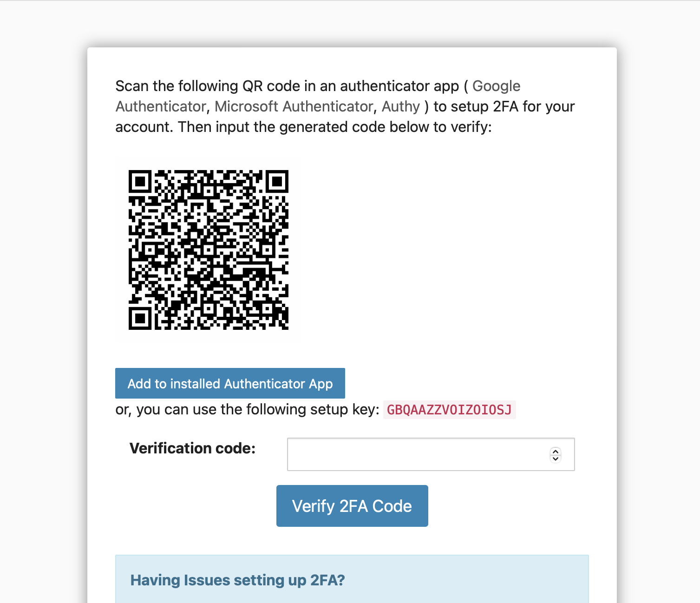Screen dimensions: 700x603
Task: Decrease verification code with the down arrow
Action: (556, 459)
